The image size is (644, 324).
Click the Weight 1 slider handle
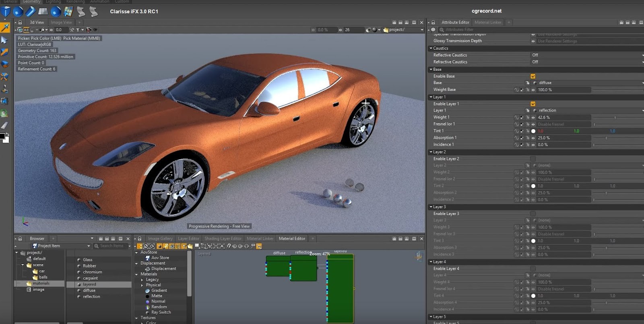[615, 117]
